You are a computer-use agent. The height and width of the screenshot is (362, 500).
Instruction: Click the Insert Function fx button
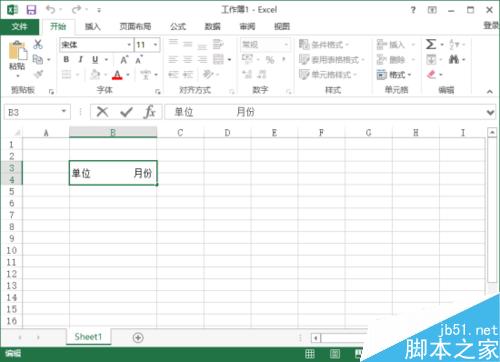point(150,112)
